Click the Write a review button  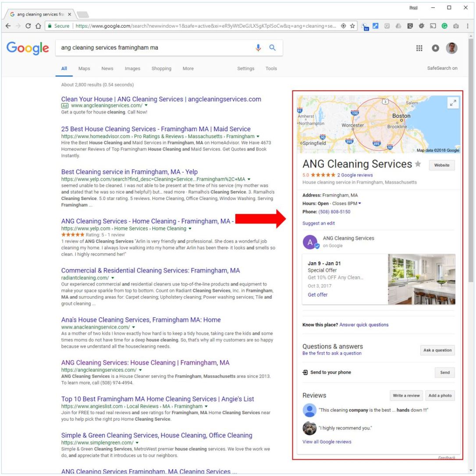point(406,396)
